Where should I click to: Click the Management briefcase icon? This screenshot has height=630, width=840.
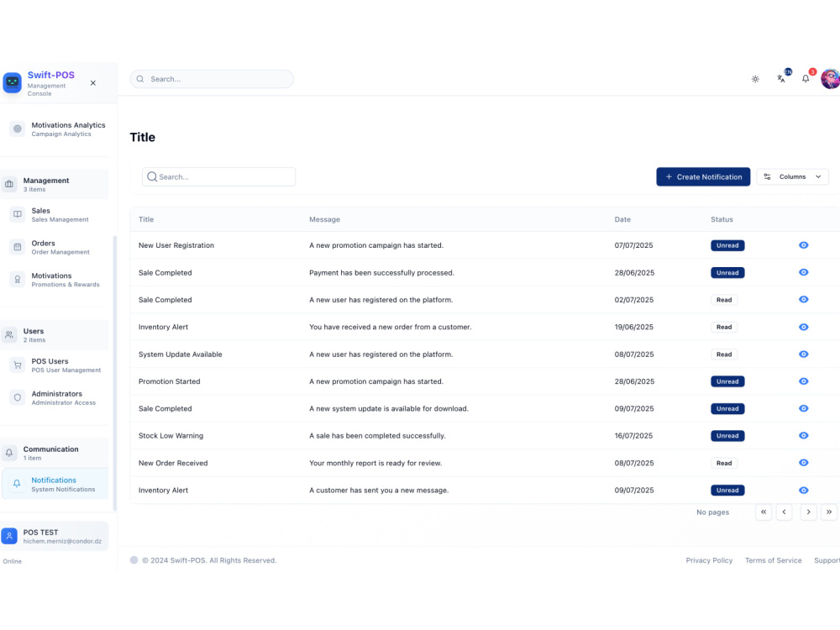pyautogui.click(x=9, y=184)
